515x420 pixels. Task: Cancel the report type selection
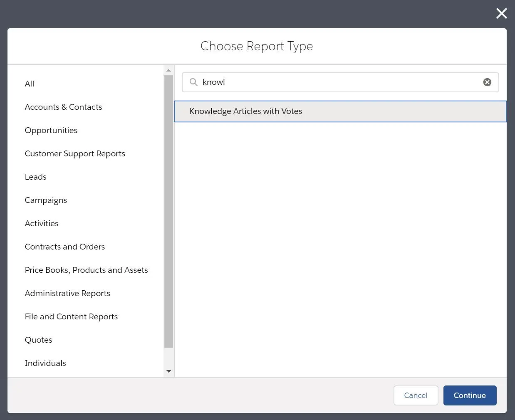click(x=416, y=395)
